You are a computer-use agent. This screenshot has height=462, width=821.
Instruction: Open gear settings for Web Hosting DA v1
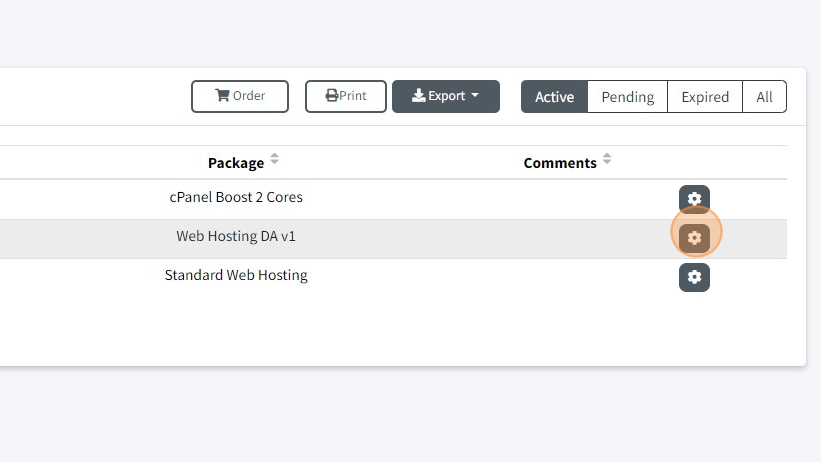click(694, 238)
